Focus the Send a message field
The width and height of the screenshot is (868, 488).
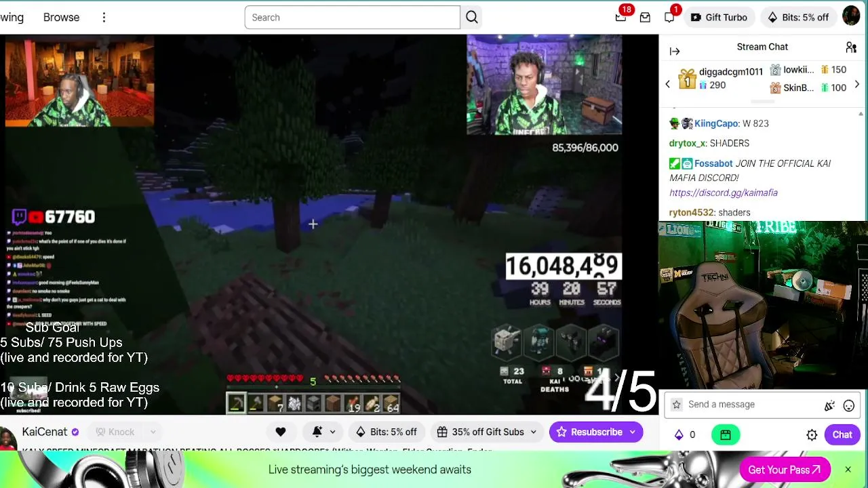click(x=750, y=405)
